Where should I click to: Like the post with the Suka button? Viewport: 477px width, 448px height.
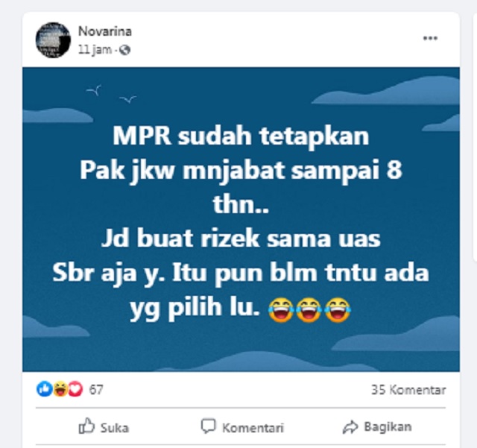[104, 426]
